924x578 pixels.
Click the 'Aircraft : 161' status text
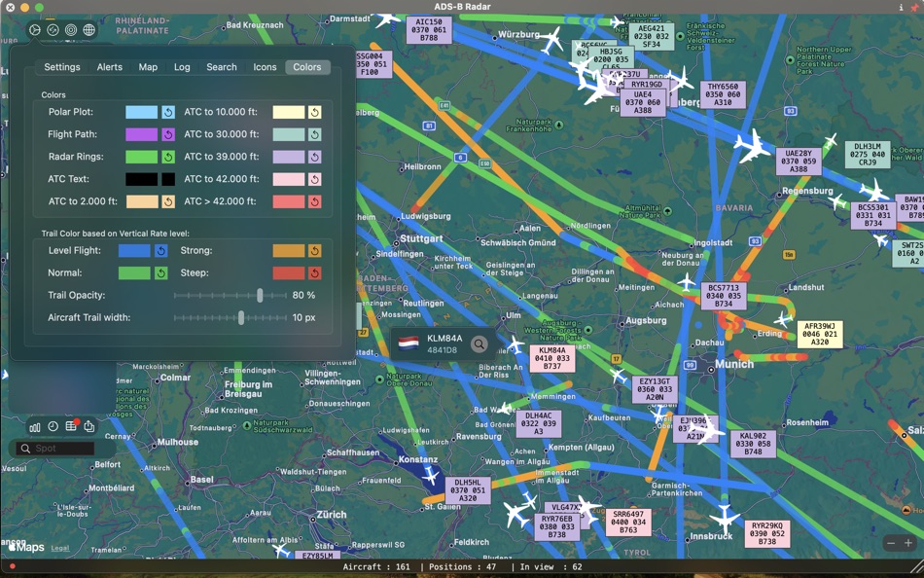tap(376, 566)
